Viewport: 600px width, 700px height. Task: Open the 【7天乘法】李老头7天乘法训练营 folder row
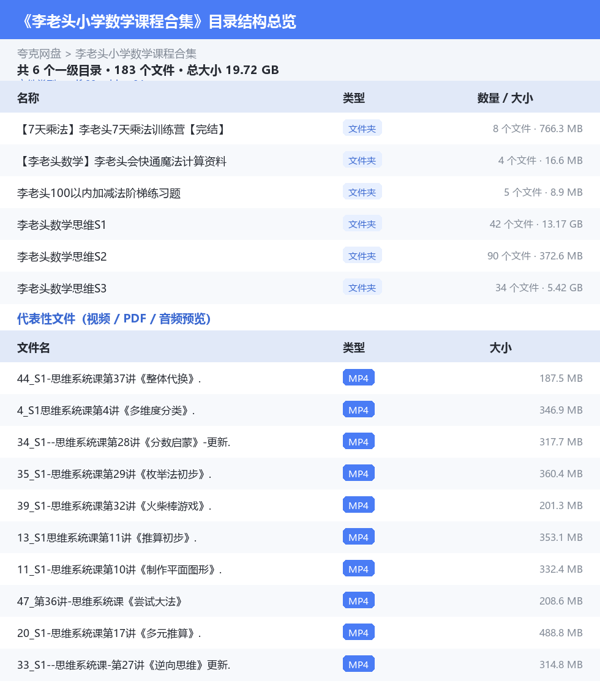coord(300,128)
